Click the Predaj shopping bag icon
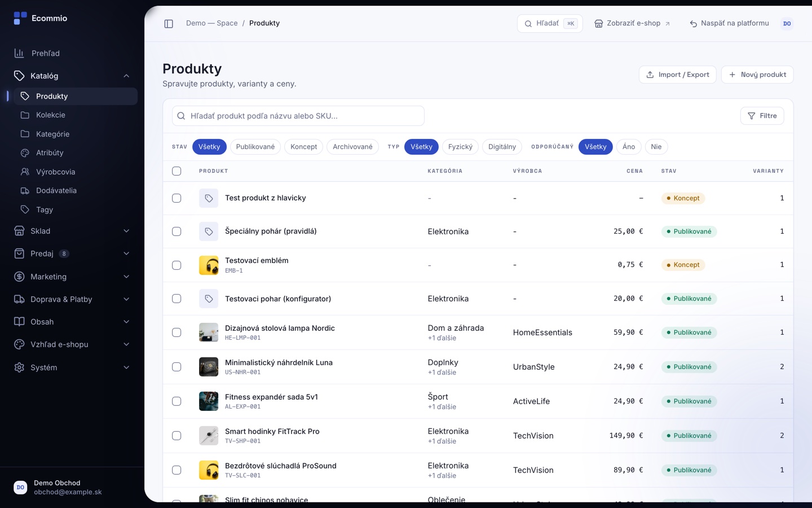This screenshot has height=508, width=812. click(19, 253)
